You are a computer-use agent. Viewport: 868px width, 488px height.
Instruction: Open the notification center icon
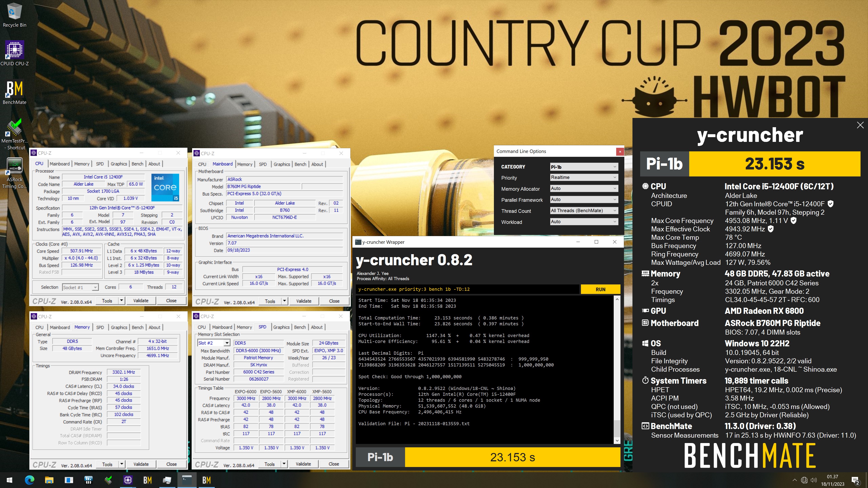click(x=855, y=480)
